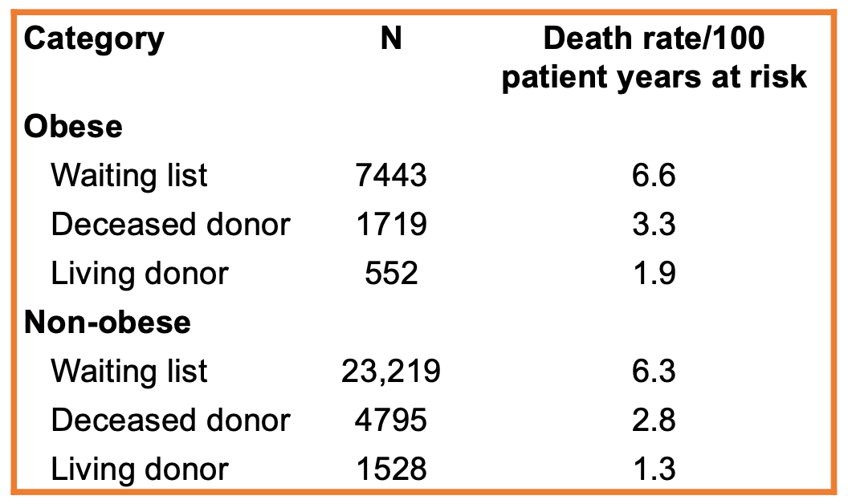Click the 6.3 death rate value
Screen dimensions: 848x504
tap(654, 372)
